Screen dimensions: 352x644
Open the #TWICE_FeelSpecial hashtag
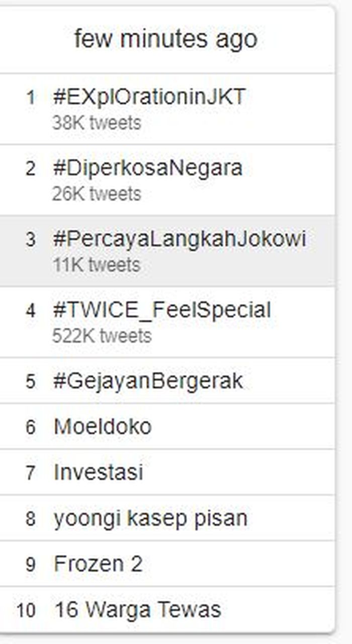coord(162,310)
